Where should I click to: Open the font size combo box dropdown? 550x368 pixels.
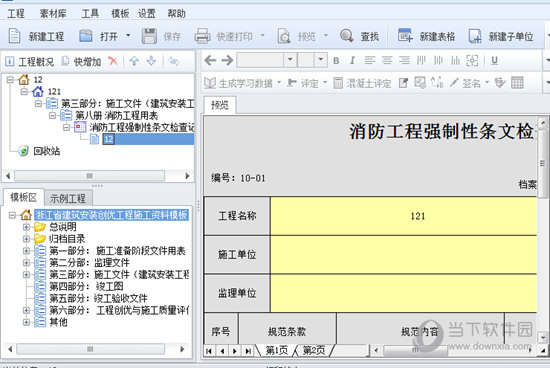coord(320,60)
